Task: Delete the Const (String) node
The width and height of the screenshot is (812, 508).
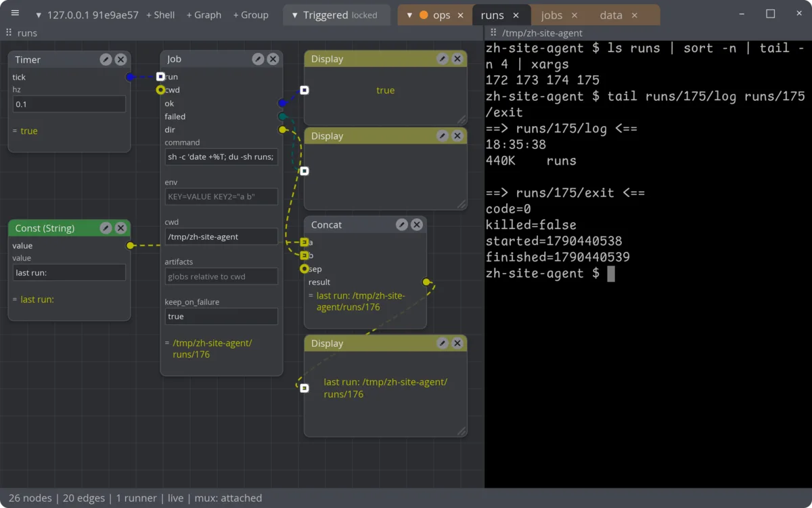Action: (120, 228)
